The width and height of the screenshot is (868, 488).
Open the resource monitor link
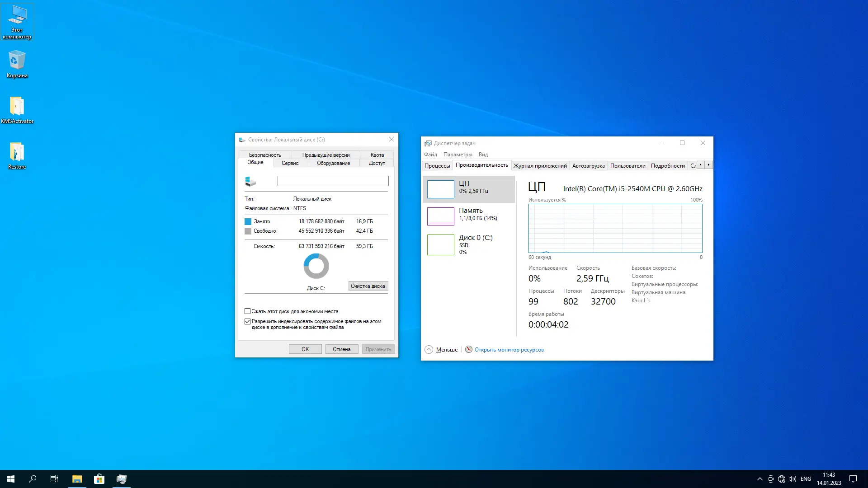(509, 350)
